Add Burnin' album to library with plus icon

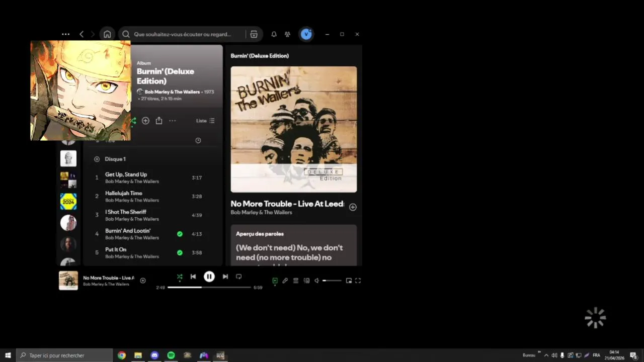[145, 121]
